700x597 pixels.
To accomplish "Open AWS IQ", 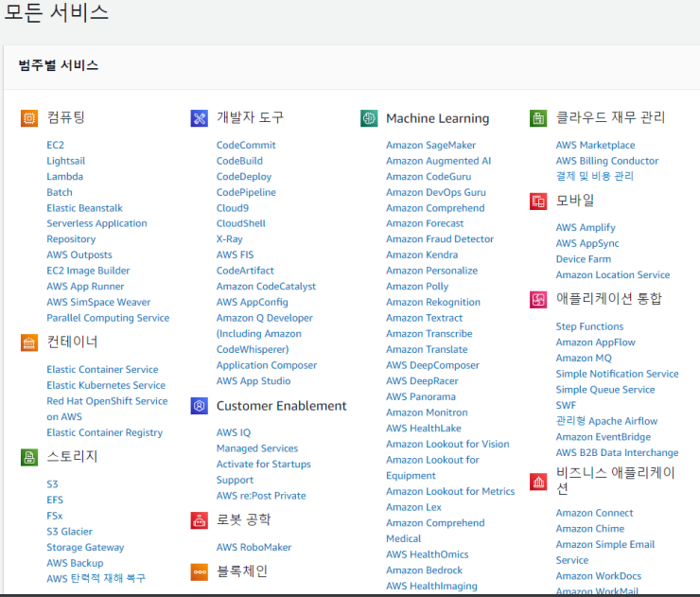I will click(234, 432).
